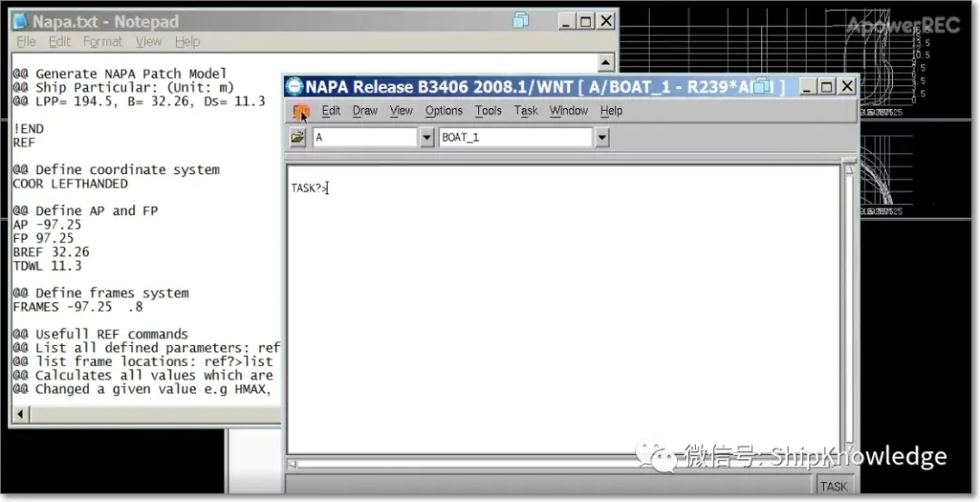Viewport: 980px width, 502px height.
Task: Maximize the NAPA Release window
Action: point(827,86)
